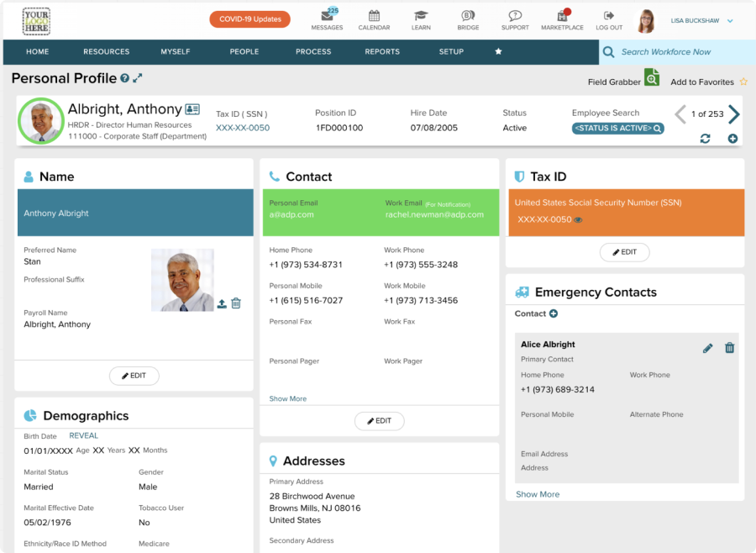Open the STATUS IS ACTIVE search filter

pos(617,129)
